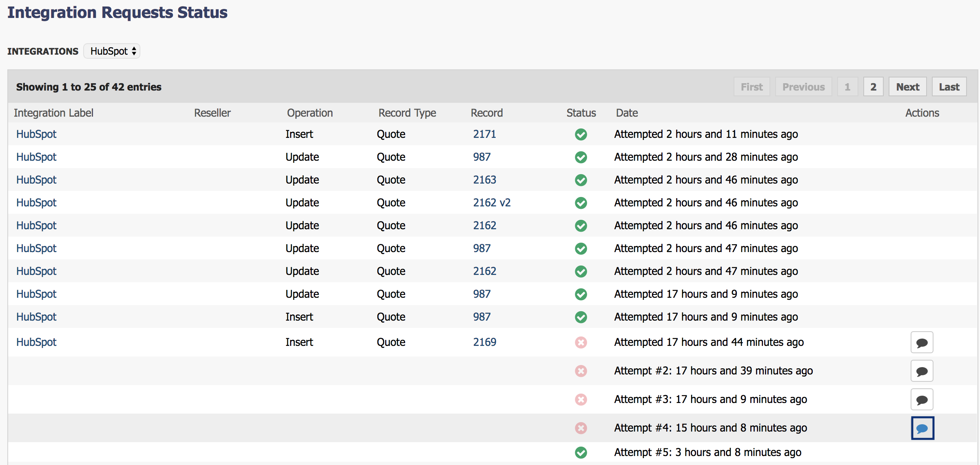Click failed status icon for Attempt #4
This screenshot has width=980, height=465.
click(581, 428)
